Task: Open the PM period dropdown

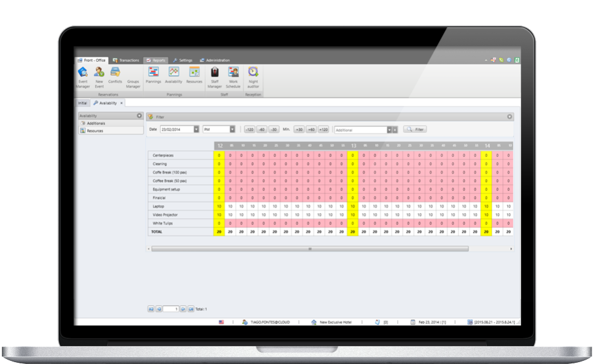Action: pos(232,129)
